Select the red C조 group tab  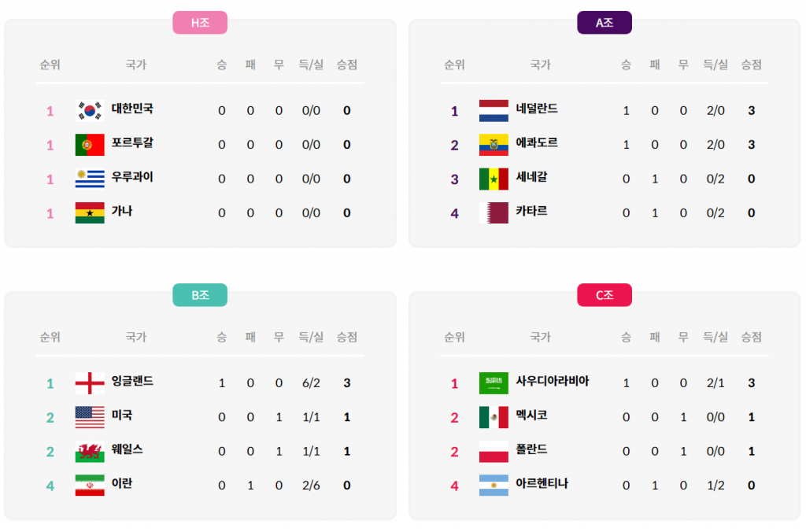604,295
